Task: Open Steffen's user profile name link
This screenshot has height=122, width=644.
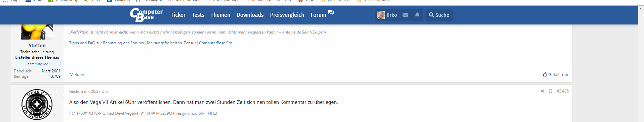Action: click(x=37, y=45)
